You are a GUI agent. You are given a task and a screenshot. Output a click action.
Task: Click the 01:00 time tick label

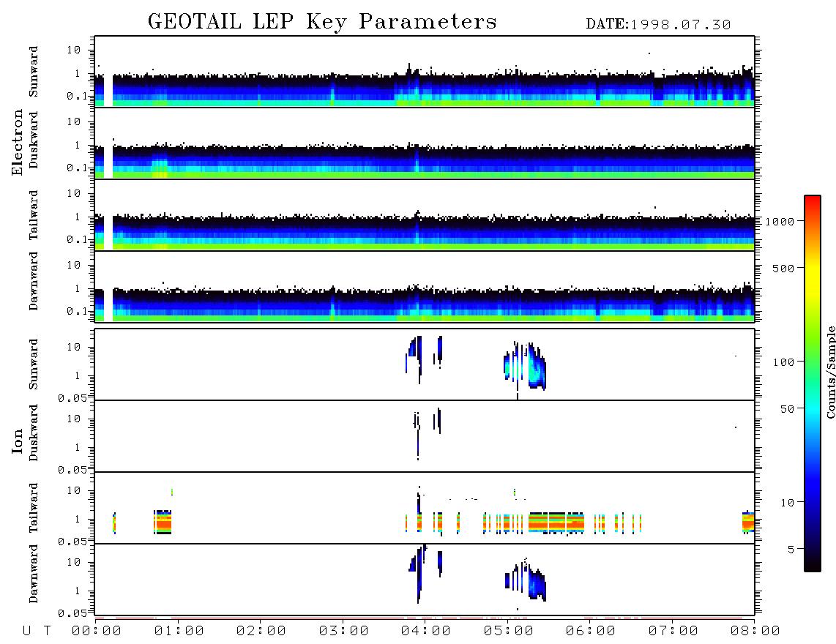click(x=179, y=632)
